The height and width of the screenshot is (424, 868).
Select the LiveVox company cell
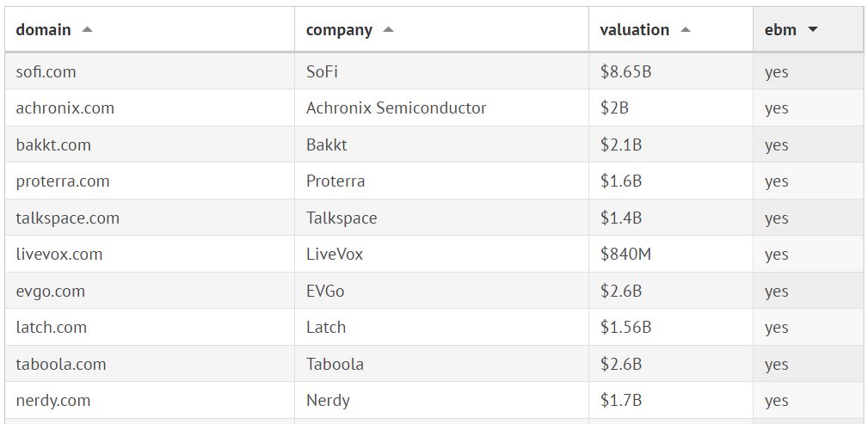(x=335, y=255)
